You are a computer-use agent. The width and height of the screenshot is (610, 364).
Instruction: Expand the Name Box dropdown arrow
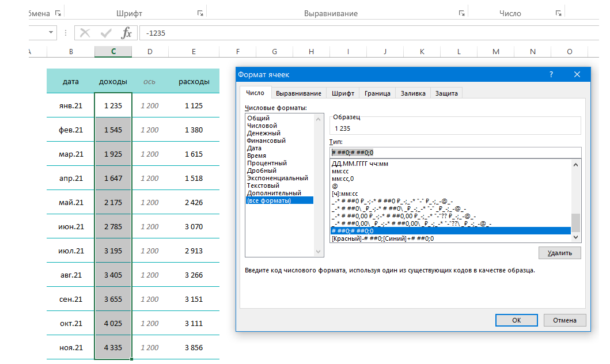point(52,33)
